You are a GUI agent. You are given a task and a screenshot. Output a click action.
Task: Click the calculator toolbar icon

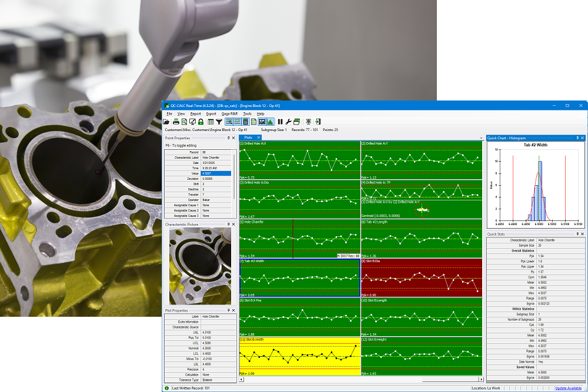(245, 122)
